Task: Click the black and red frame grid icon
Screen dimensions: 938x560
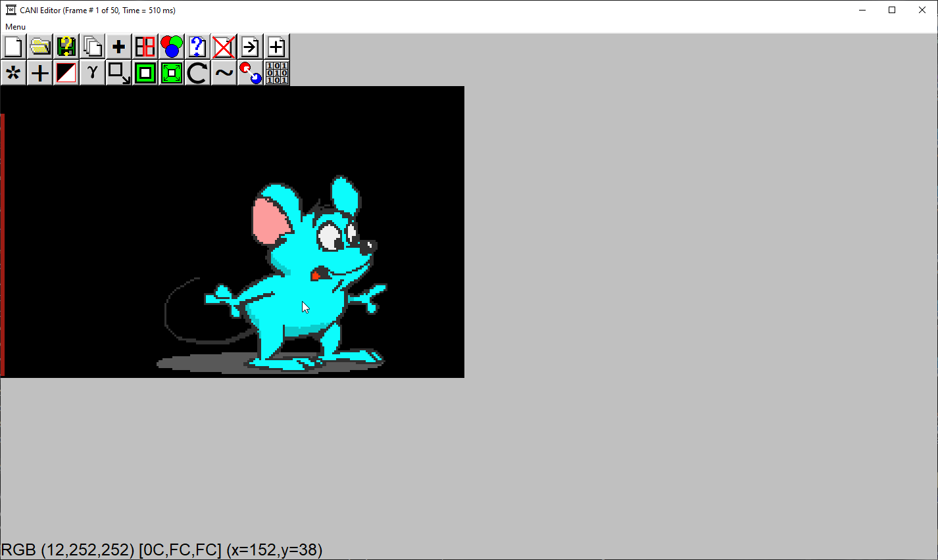Action: click(x=145, y=47)
